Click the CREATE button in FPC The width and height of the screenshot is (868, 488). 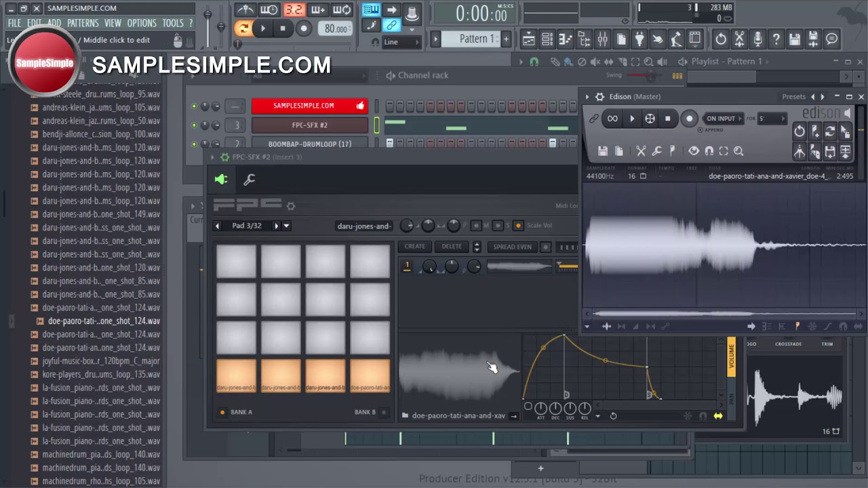(x=414, y=247)
